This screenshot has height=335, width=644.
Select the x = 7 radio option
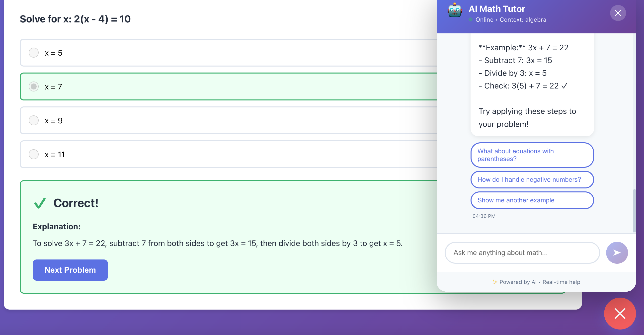[x=33, y=86]
